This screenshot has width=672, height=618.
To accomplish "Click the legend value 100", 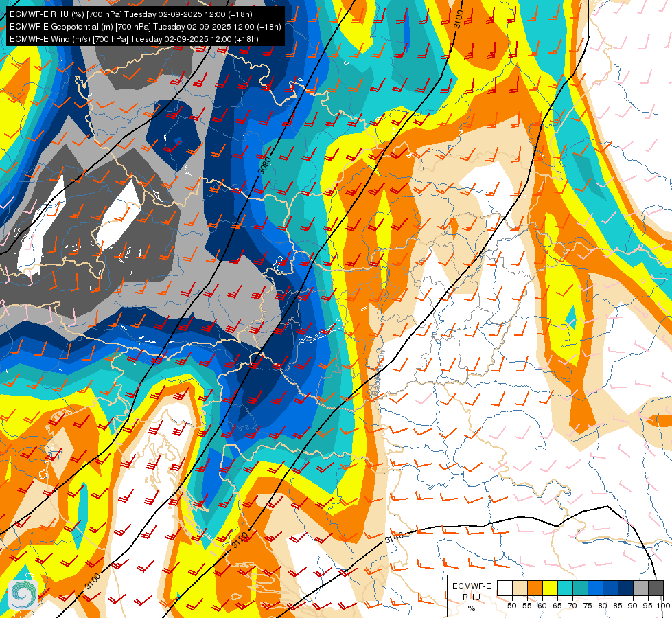I will [x=662, y=606].
